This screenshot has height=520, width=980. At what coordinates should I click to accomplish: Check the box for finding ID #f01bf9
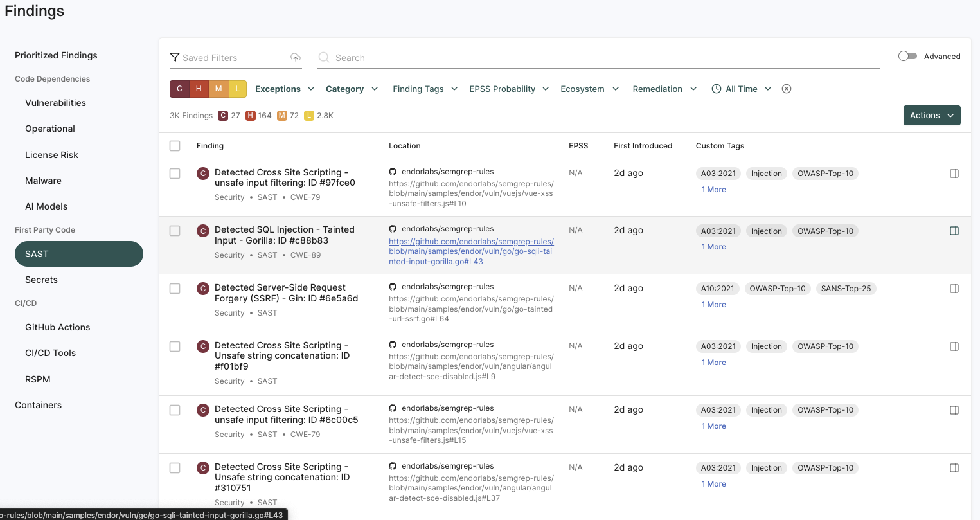pos(175,346)
